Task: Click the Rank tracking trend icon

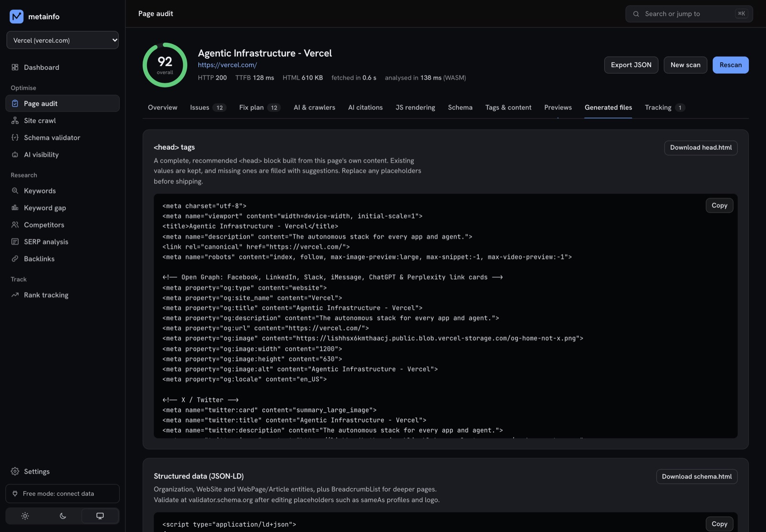Action: tap(15, 295)
